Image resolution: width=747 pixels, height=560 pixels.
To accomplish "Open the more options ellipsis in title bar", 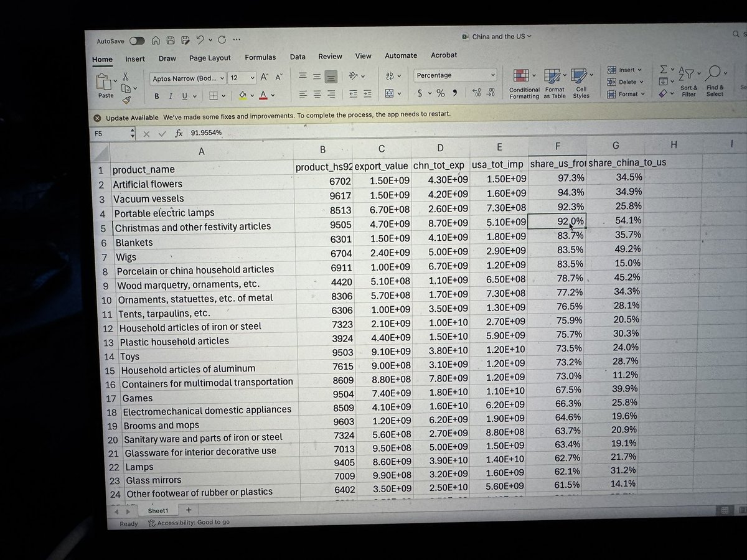I will click(237, 40).
